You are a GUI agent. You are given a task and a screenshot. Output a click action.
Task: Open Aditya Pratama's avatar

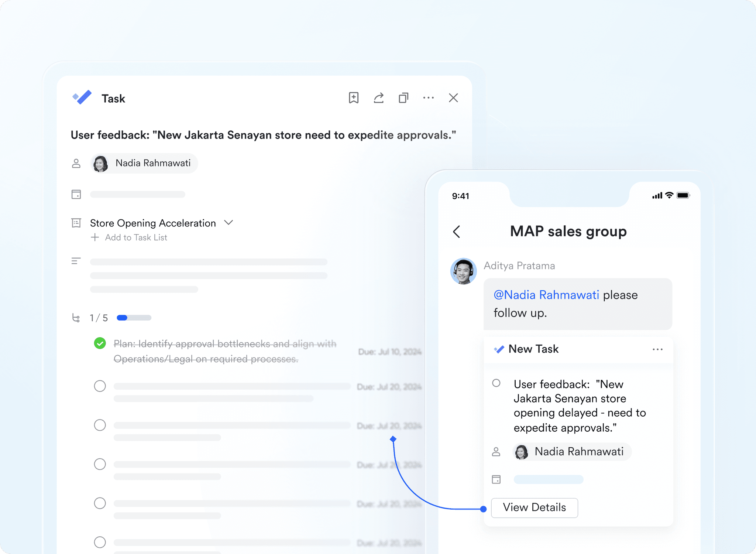pyautogui.click(x=463, y=271)
